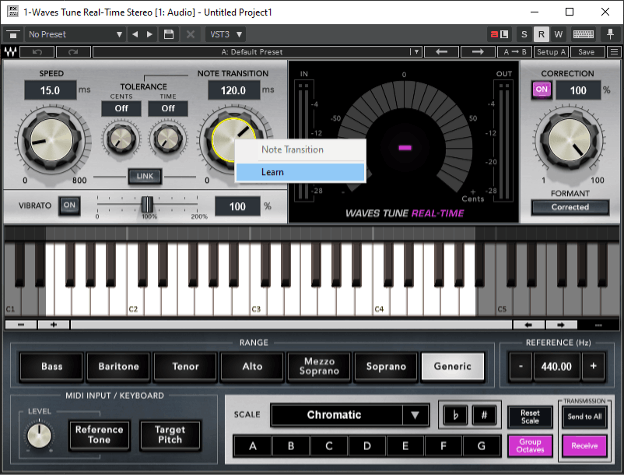This screenshot has width=624, height=476.
Task: Toggle the S snapshot button
Action: (x=524, y=35)
